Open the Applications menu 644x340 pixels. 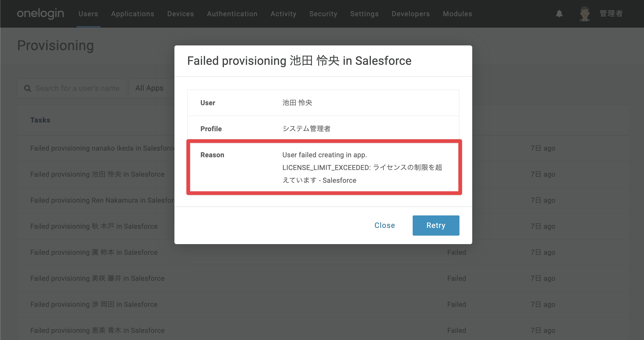133,14
